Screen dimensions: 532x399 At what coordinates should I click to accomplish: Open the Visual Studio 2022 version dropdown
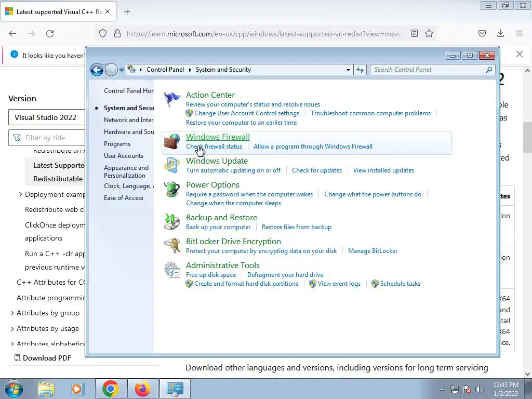pos(46,117)
